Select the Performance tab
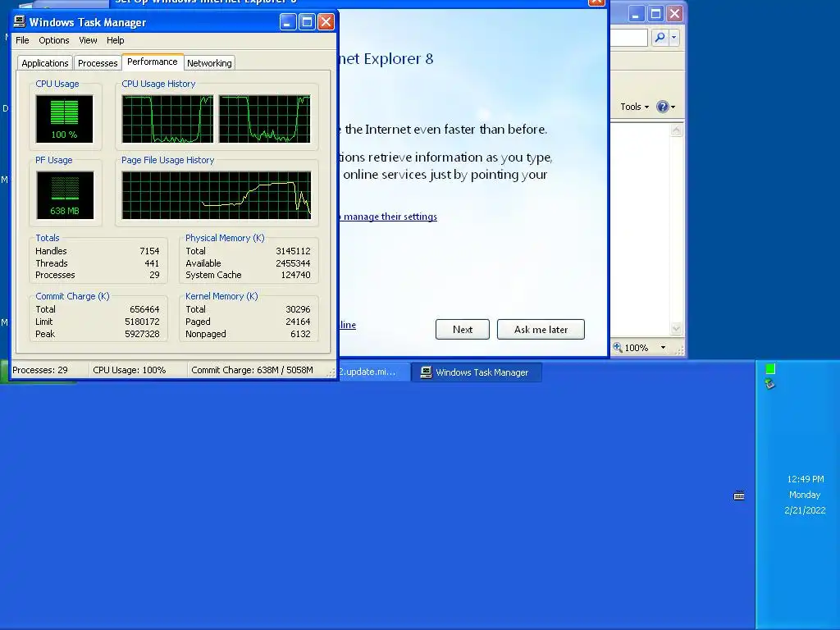The height and width of the screenshot is (630, 840). tap(152, 62)
